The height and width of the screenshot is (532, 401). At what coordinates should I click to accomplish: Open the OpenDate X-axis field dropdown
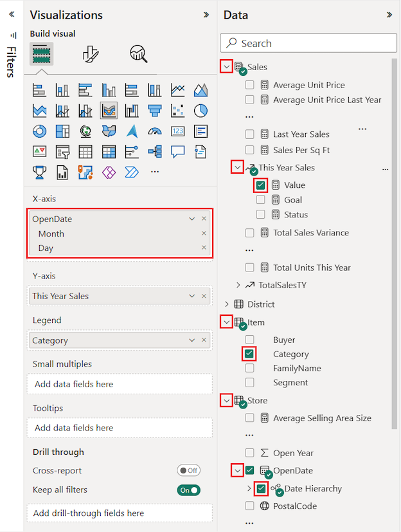[192, 219]
